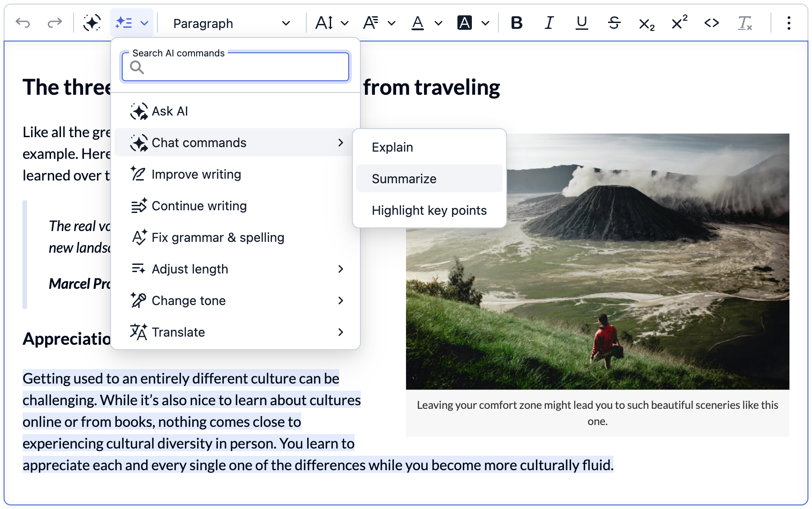Click the Search AI commands field
The height and width of the screenshot is (509, 812).
(x=235, y=67)
